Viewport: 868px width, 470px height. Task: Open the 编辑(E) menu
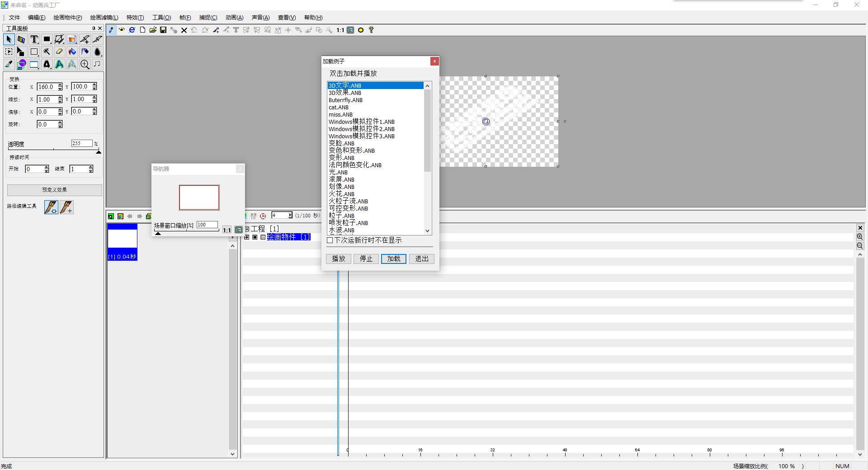37,18
